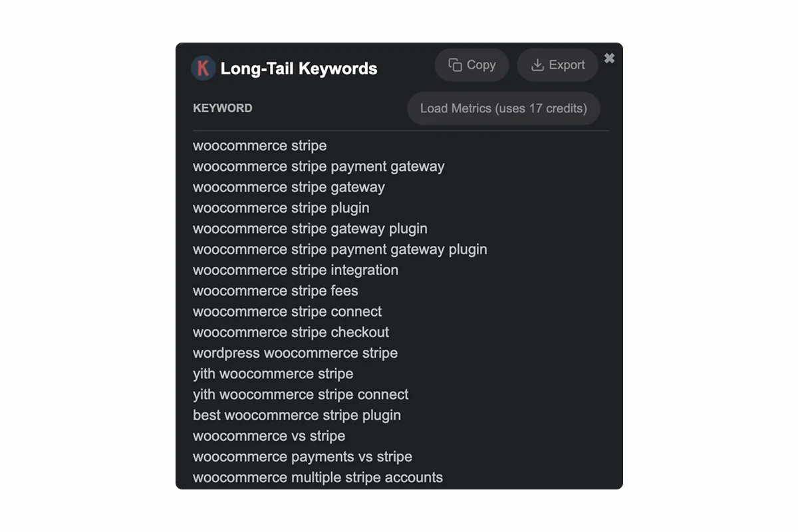Click 'woocommerce stripe checkout' keyword row
This screenshot has height=532, width=798.
coord(291,332)
